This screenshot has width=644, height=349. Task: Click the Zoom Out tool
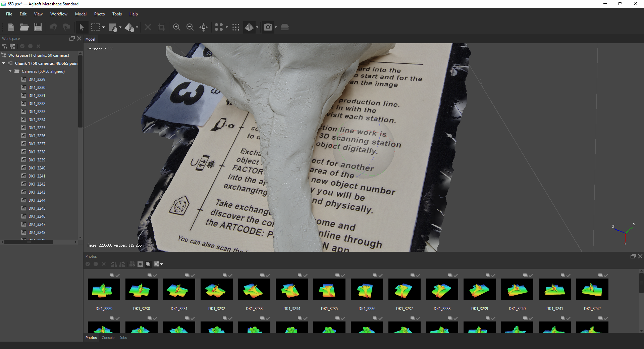click(190, 27)
